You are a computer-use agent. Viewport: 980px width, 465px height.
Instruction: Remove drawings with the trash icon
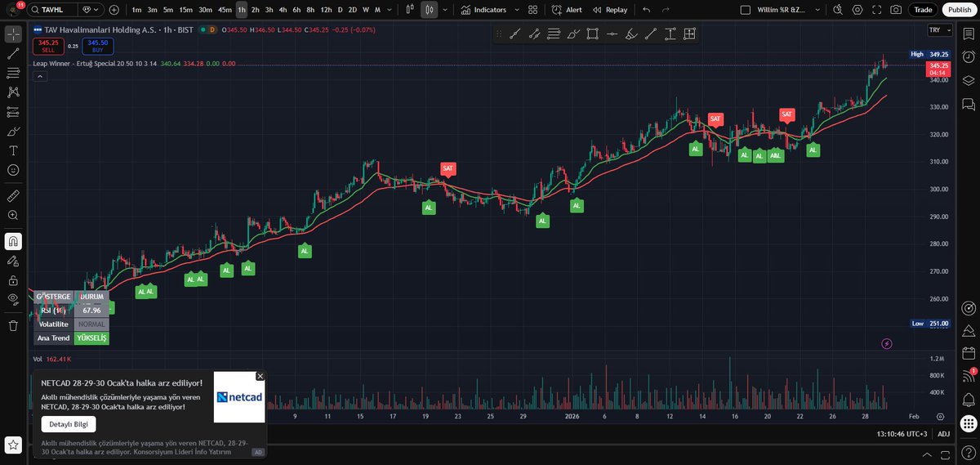click(13, 325)
